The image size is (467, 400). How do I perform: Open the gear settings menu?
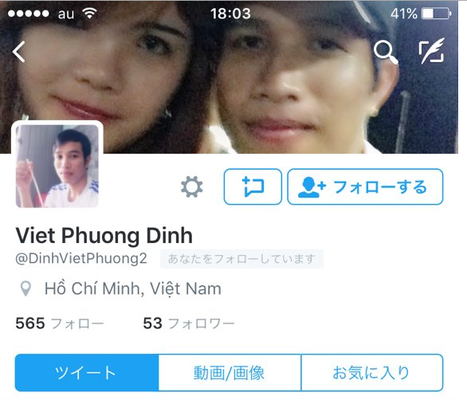pos(192,187)
